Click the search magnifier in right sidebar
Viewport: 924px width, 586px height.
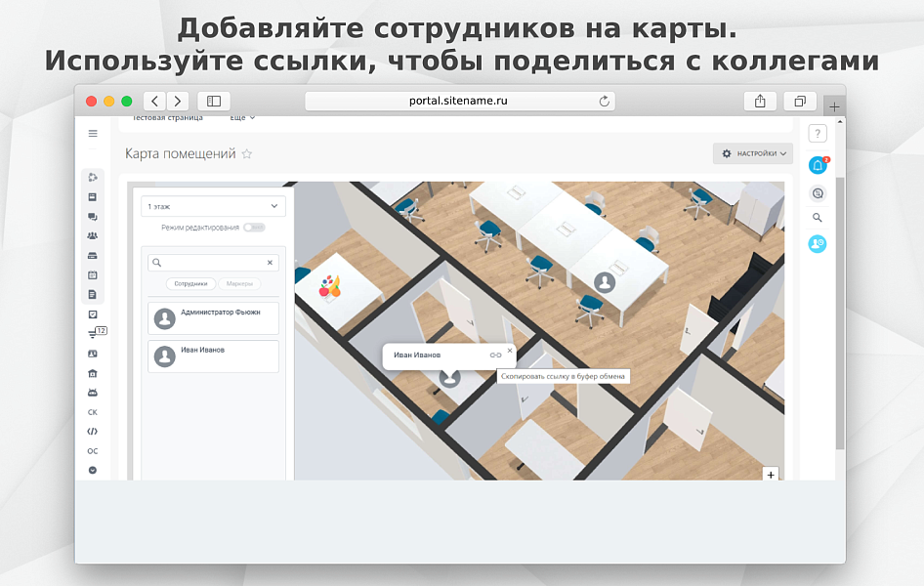point(817,218)
